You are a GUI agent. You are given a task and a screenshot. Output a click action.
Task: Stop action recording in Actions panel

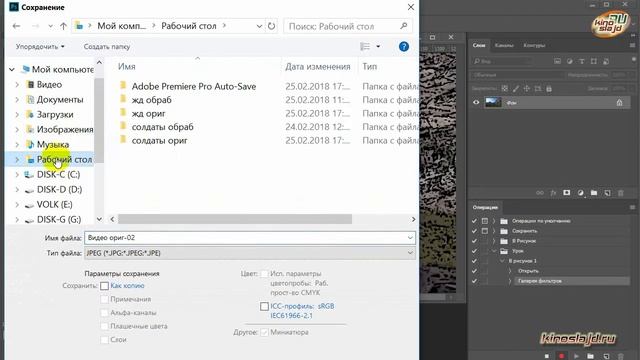(x=547, y=356)
